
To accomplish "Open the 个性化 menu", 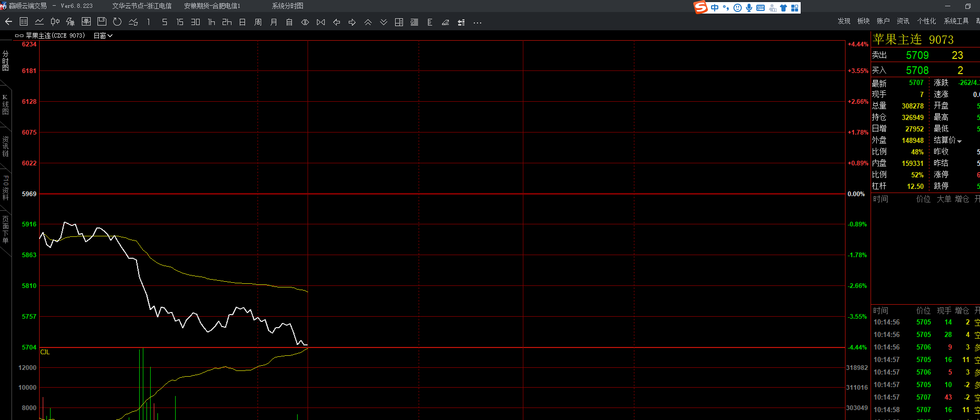I will pyautogui.click(x=926, y=21).
